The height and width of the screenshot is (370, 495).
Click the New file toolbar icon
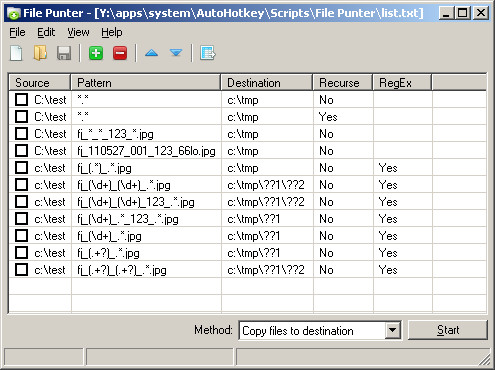pos(16,53)
